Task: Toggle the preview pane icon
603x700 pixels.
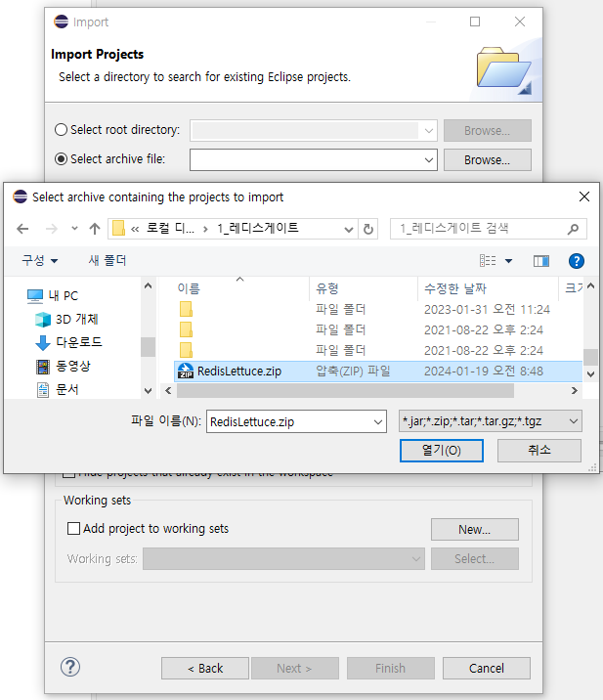Action: pos(541,261)
